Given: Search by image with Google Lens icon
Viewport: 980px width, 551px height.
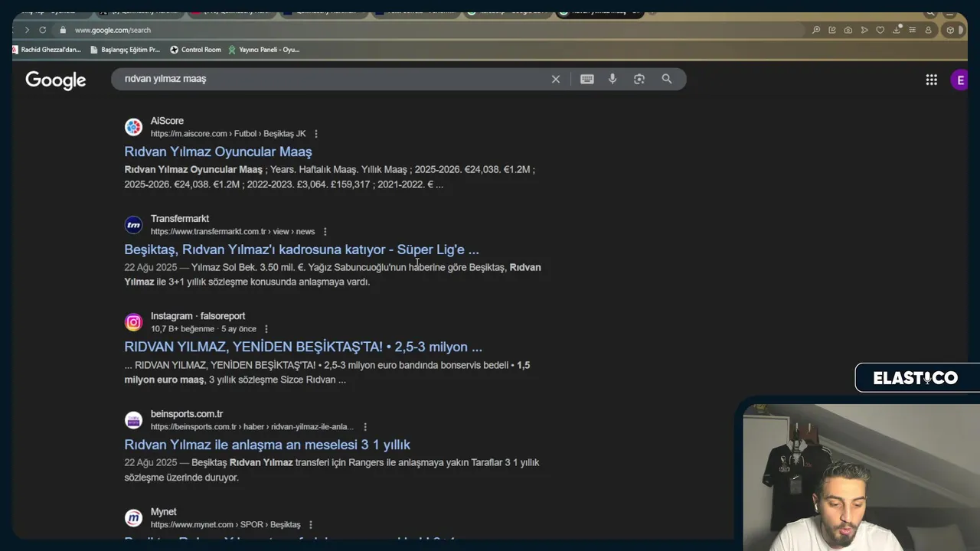Looking at the screenshot, I should click(x=639, y=79).
